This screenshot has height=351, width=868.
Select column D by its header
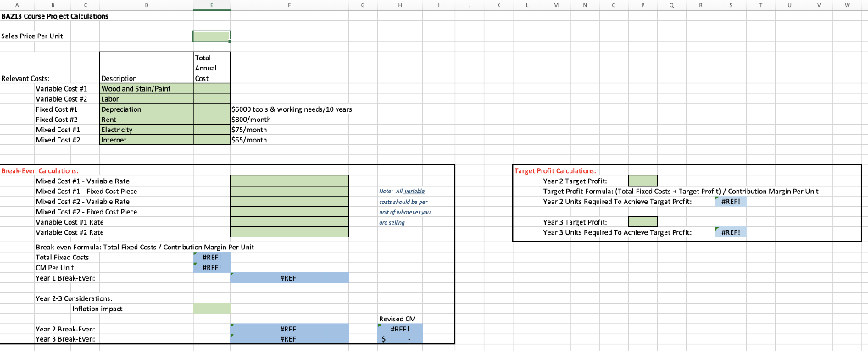click(147, 4)
